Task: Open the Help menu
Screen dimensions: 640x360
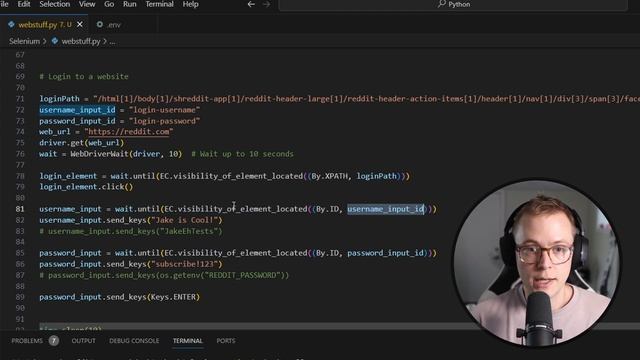Action: click(x=190, y=4)
